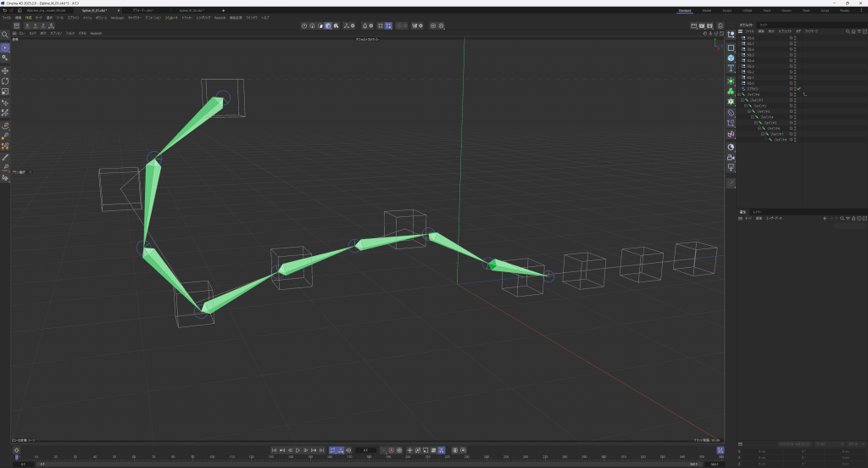The width and height of the screenshot is (868, 468).
Task: Collapse the ジョイント.4 branch
Action: (753, 117)
